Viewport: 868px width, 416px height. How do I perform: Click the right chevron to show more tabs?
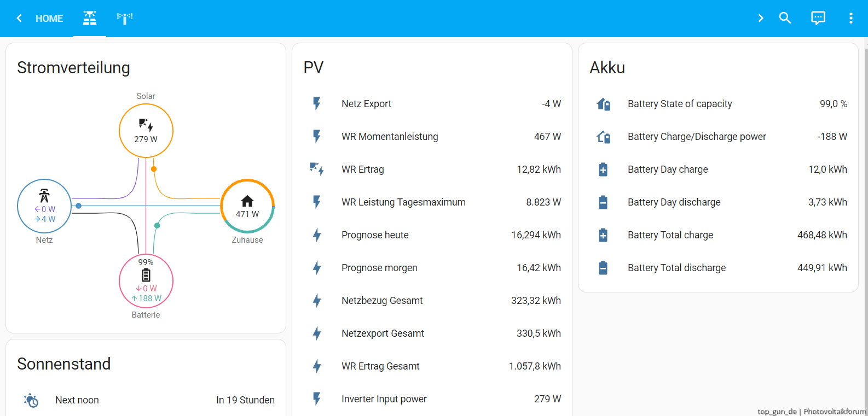pos(760,18)
